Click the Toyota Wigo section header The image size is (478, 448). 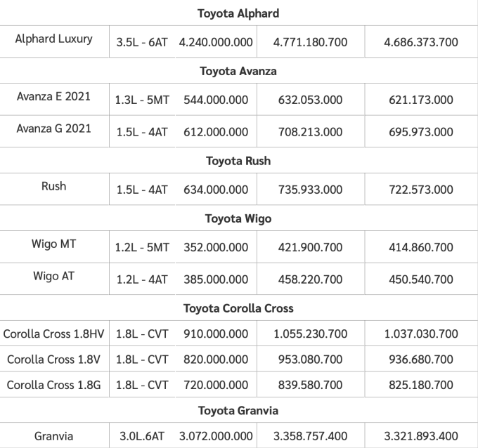[x=238, y=218]
